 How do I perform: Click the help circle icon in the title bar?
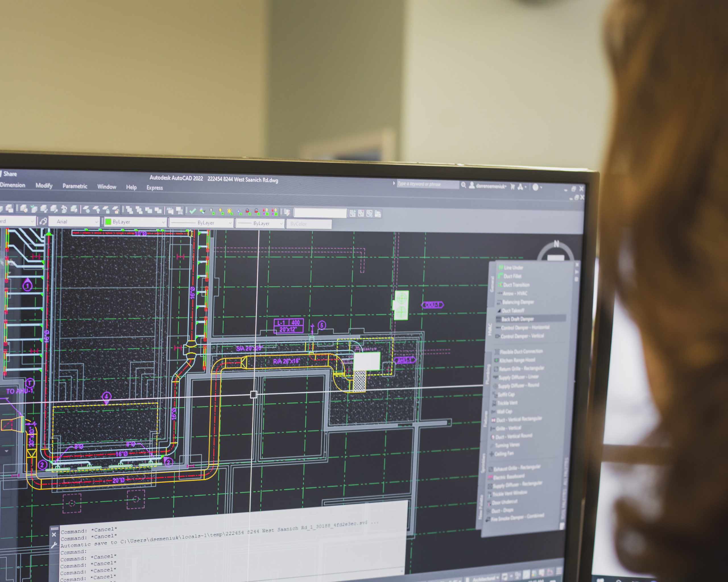coord(535,187)
